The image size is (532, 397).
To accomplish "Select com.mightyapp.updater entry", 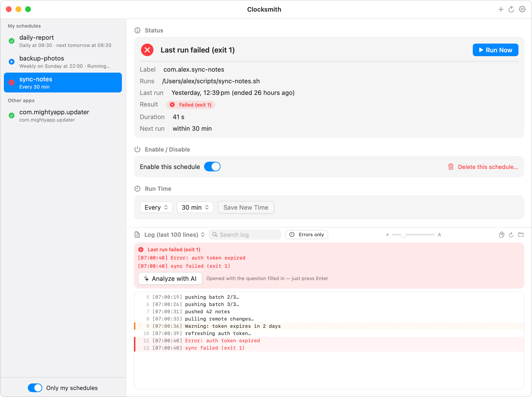I will point(63,116).
